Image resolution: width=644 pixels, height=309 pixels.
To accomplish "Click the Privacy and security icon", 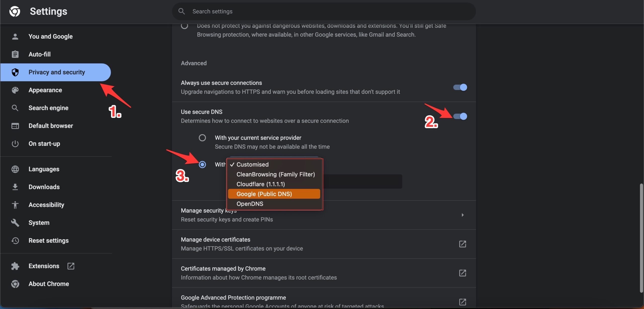I will pyautogui.click(x=14, y=72).
